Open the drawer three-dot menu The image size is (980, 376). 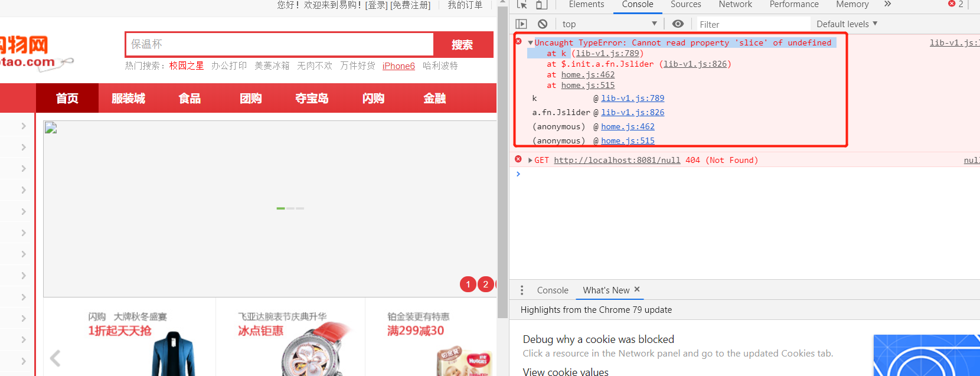(522, 290)
